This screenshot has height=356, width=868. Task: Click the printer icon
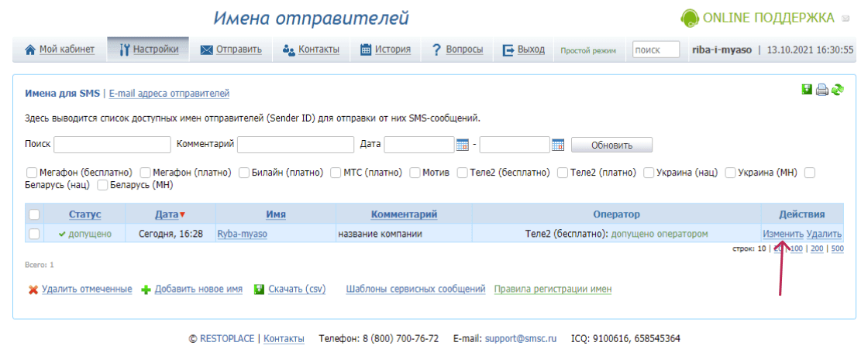coord(822,90)
